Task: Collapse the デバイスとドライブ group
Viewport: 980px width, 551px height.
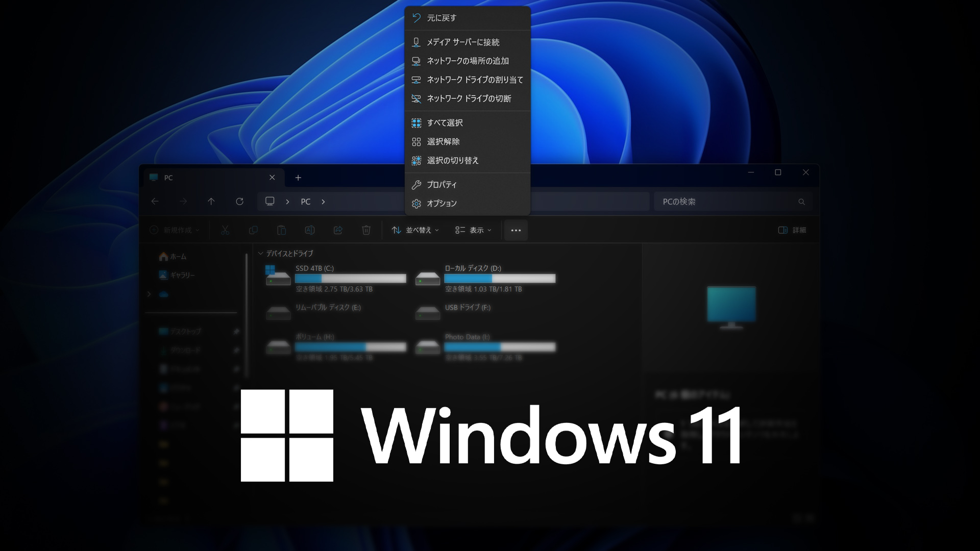Action: pos(260,253)
